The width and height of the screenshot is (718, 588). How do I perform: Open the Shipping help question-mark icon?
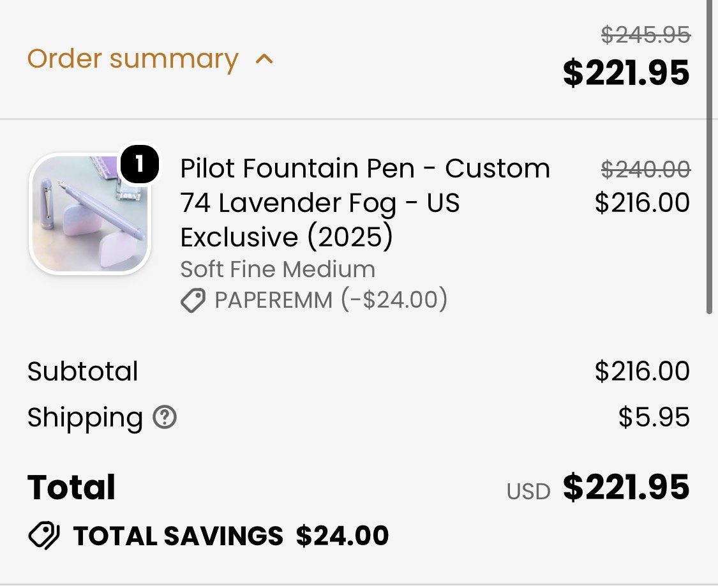pyautogui.click(x=165, y=417)
